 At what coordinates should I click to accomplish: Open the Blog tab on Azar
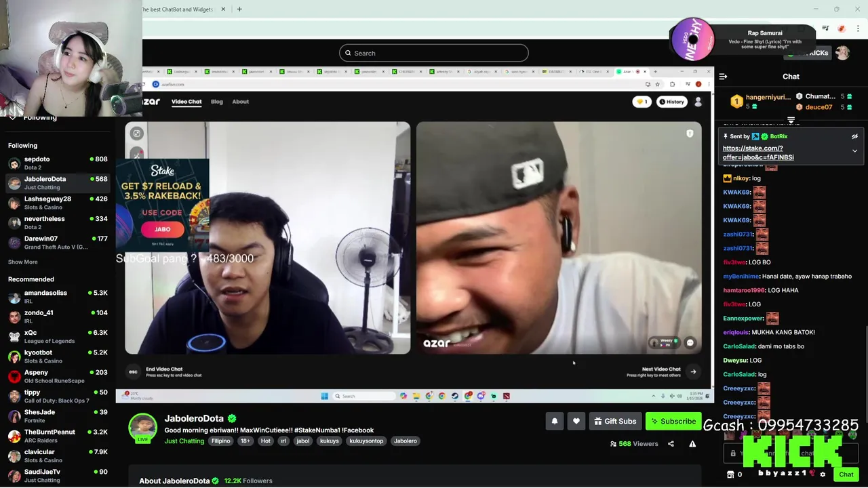coord(217,102)
